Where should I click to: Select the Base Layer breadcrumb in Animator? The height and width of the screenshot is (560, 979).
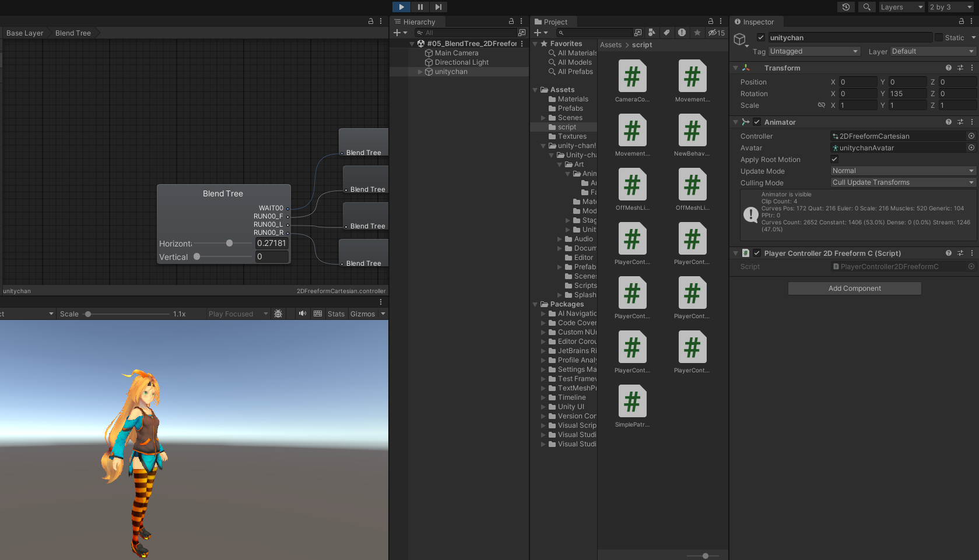(x=24, y=33)
